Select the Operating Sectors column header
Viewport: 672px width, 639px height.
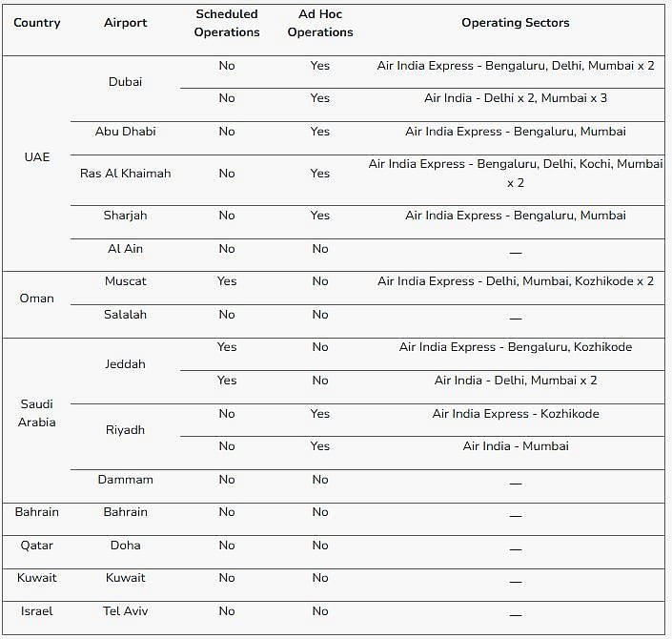pos(515,23)
